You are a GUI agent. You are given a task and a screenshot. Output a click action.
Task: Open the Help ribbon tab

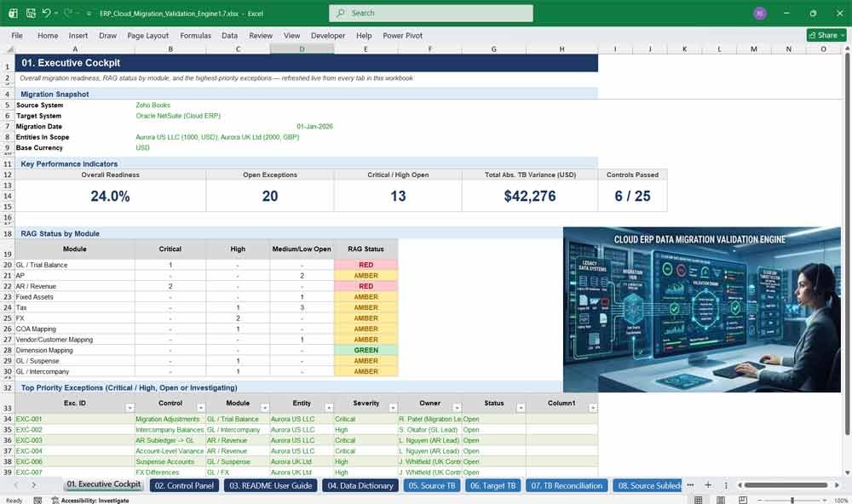point(364,35)
